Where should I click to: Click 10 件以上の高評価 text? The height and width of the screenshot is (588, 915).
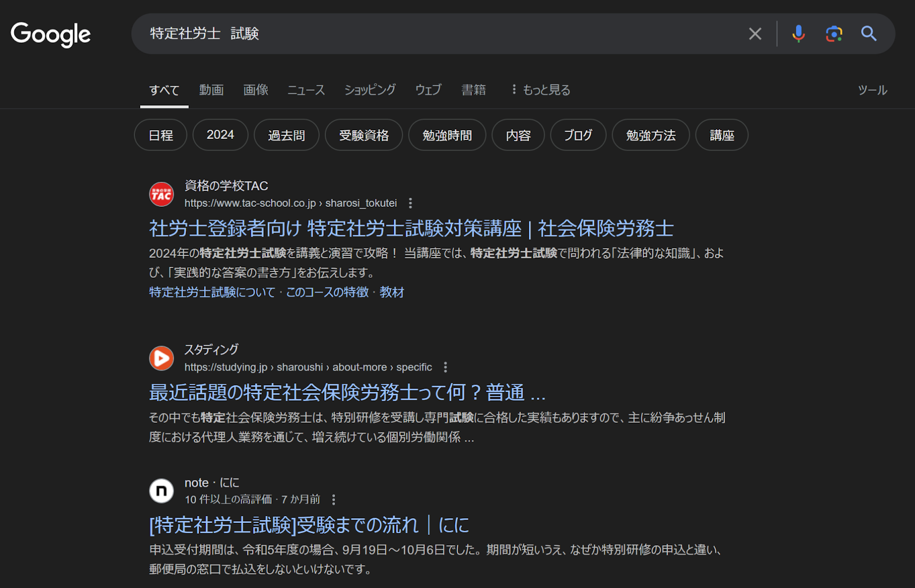228,499
